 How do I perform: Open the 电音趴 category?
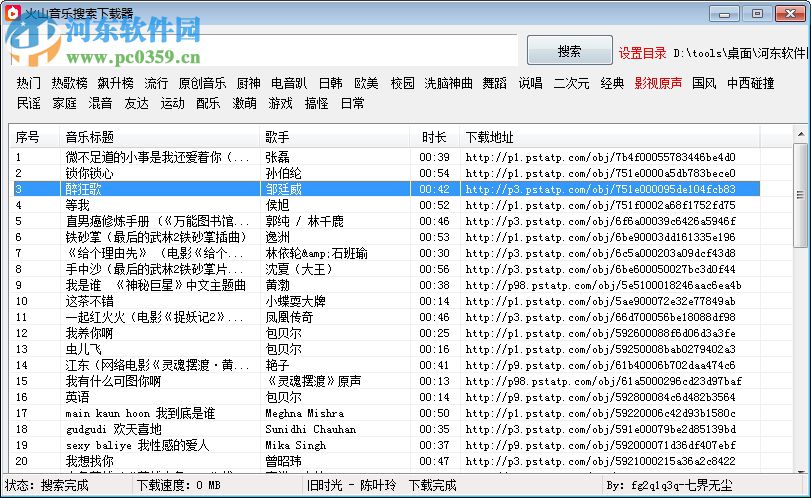click(289, 83)
